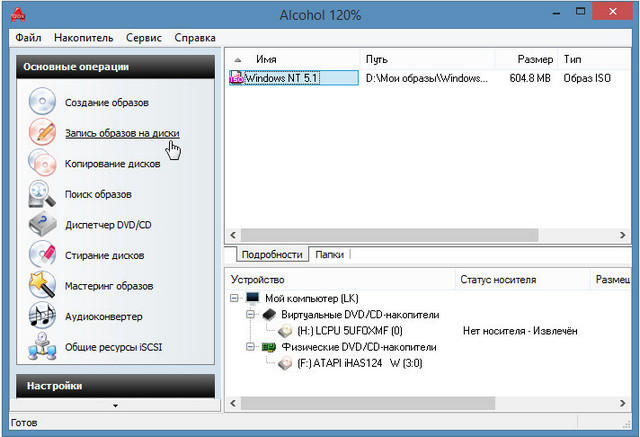Collapse the Виртуальные DVD/CD-накопители node

pyautogui.click(x=250, y=314)
